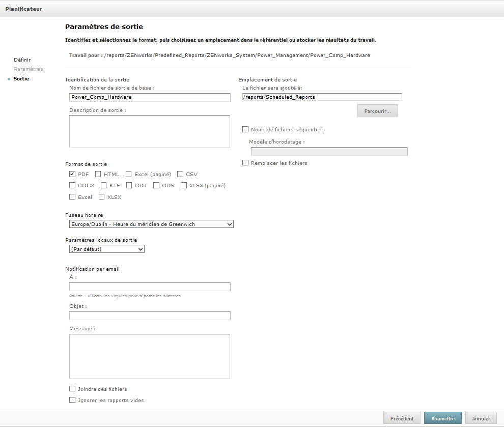Click the Description de sortie textarea
The width and height of the screenshot is (504, 427).
[x=150, y=131]
